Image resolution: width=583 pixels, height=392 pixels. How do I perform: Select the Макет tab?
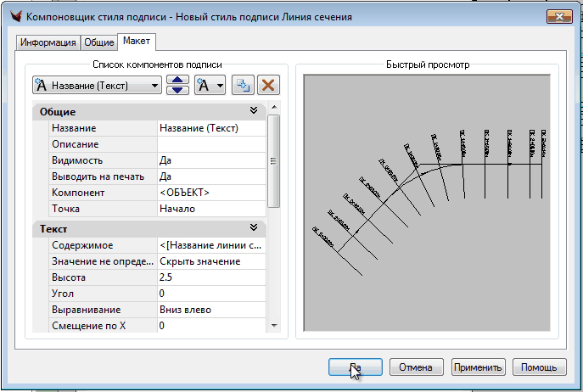click(x=137, y=42)
